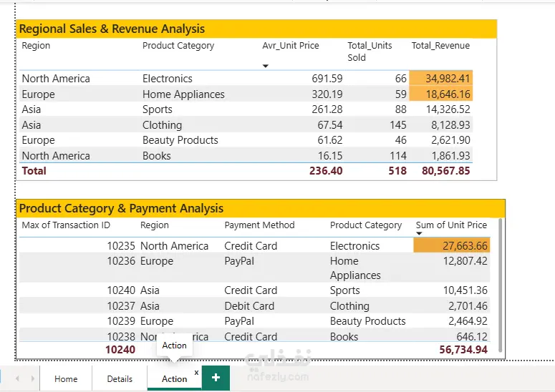
Task: Toggle sort arrow under Avr_Unit Price
Action: tap(266, 66)
